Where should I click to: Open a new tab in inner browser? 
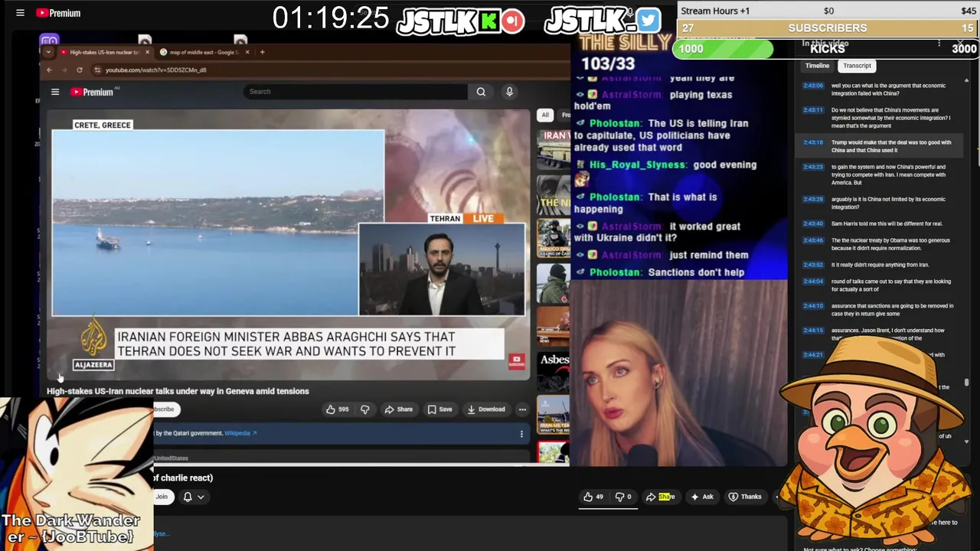262,52
